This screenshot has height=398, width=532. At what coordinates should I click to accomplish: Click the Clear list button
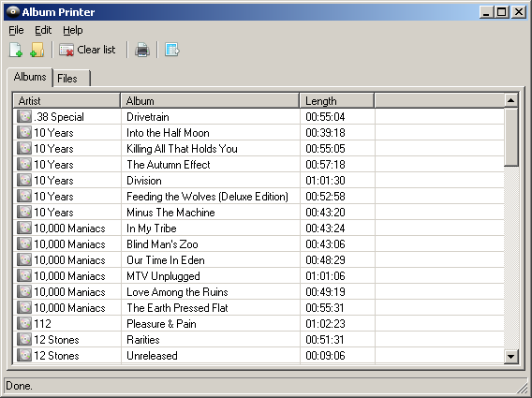[87, 50]
